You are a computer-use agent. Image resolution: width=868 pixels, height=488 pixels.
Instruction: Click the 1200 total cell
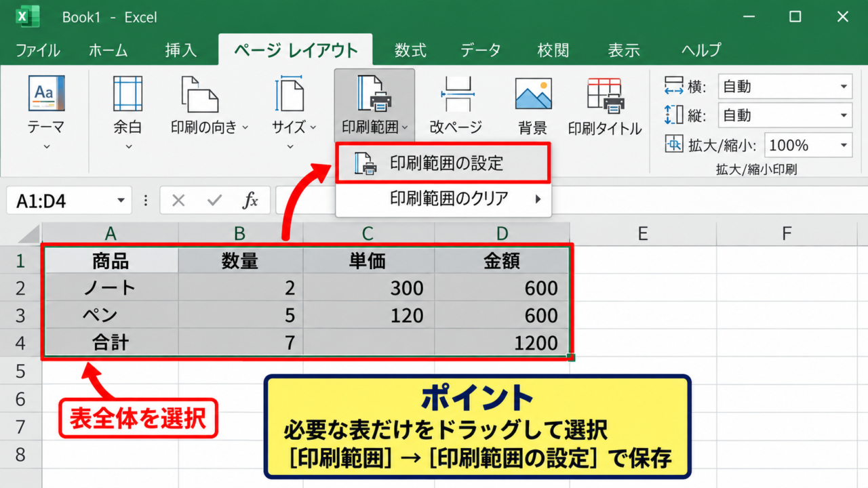[502, 343]
